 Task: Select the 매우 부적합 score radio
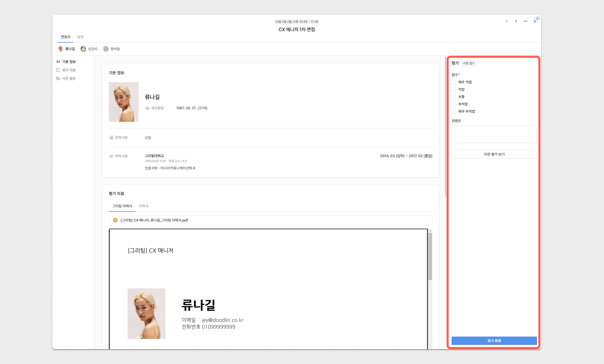[454, 111]
